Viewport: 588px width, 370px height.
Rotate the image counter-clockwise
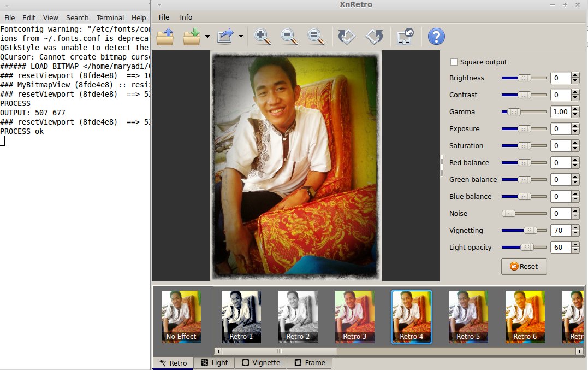(347, 37)
